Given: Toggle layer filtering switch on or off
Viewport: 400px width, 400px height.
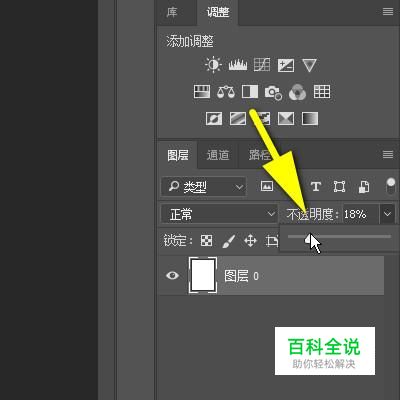Looking at the screenshot, I should point(390,186).
